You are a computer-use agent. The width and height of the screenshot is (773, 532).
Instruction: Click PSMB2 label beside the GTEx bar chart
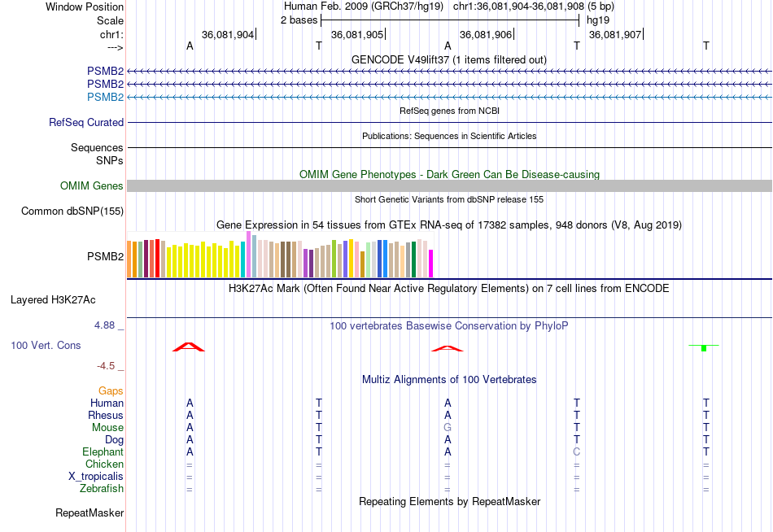(x=106, y=256)
